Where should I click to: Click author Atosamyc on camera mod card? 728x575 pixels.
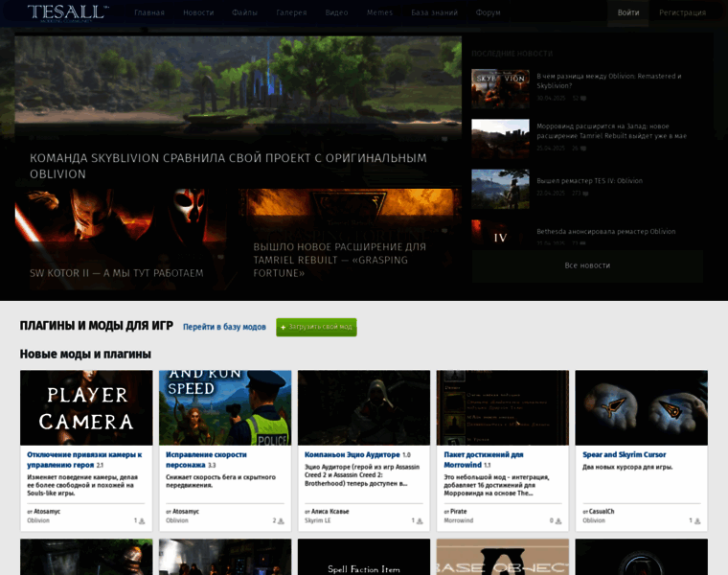click(x=47, y=512)
